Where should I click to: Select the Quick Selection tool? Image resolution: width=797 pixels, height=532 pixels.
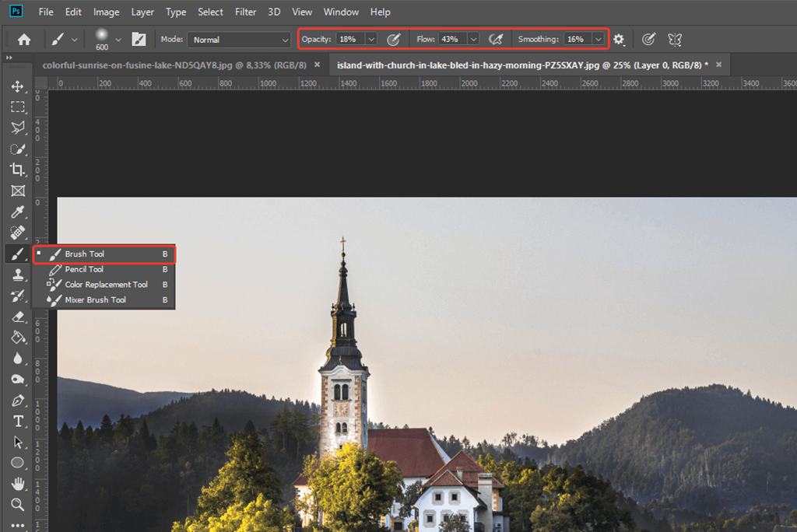coord(18,149)
